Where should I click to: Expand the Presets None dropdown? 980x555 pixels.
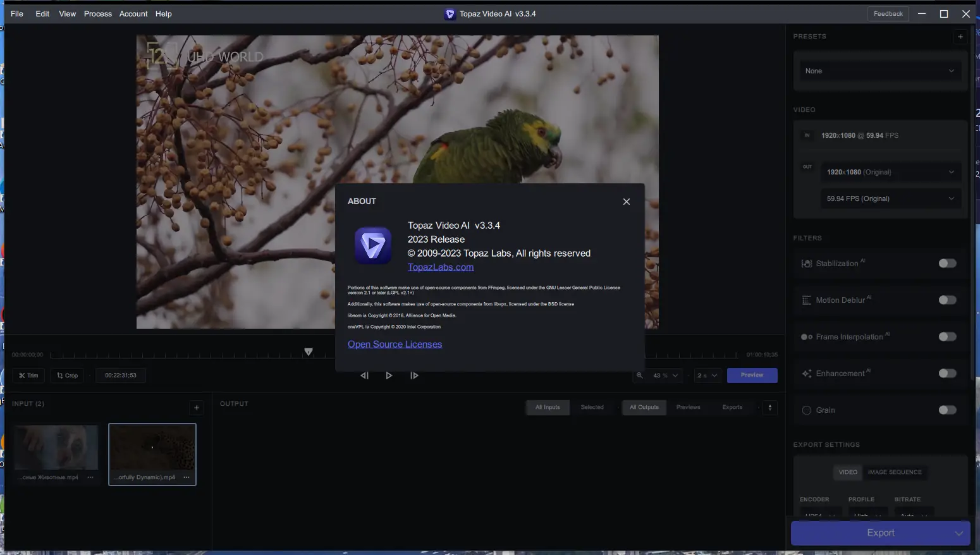coord(880,71)
